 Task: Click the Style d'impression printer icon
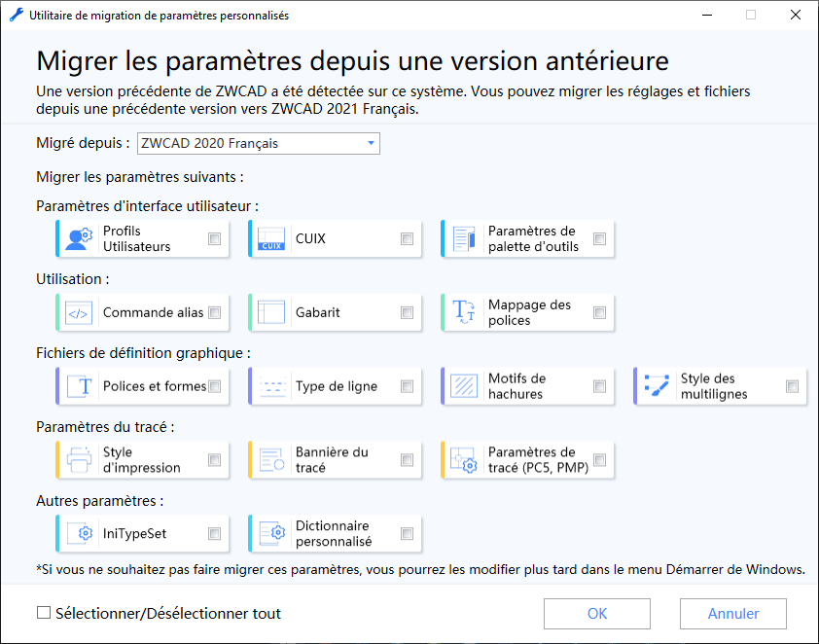79,460
